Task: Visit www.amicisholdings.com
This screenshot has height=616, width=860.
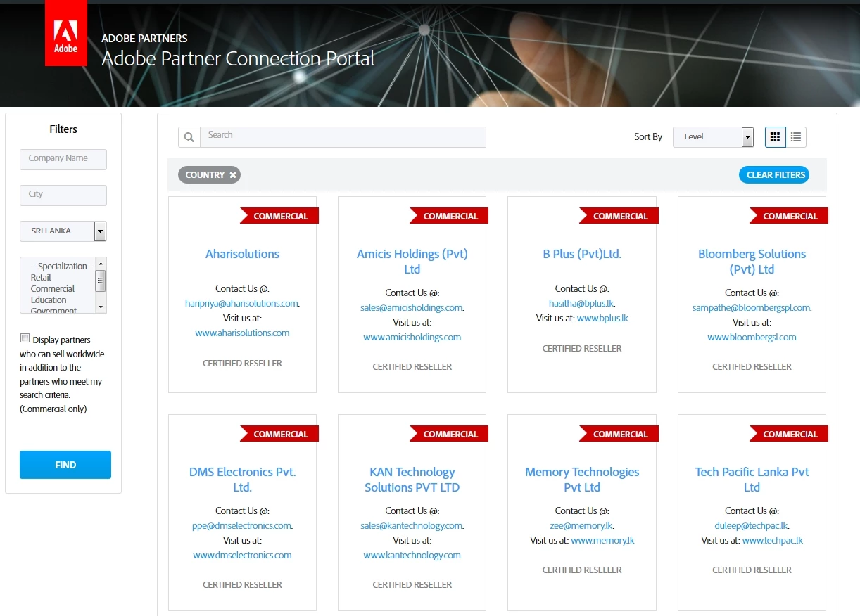Action: point(412,337)
